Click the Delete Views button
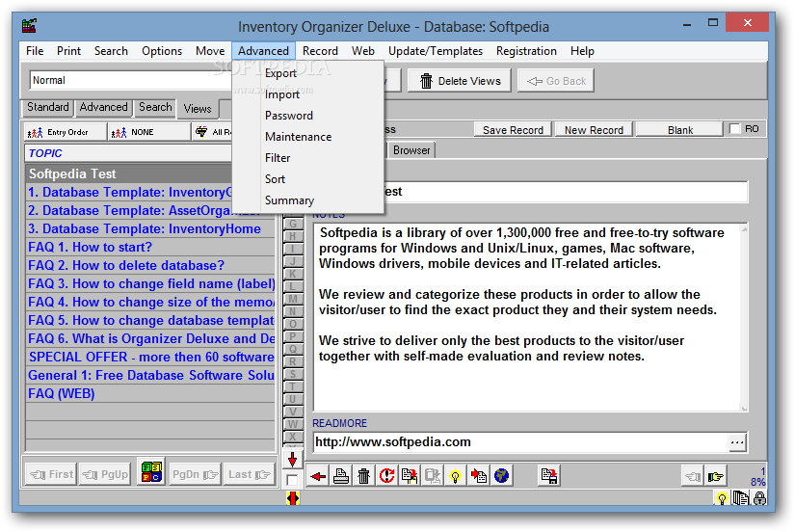Image resolution: width=795 pixels, height=532 pixels. (x=460, y=81)
